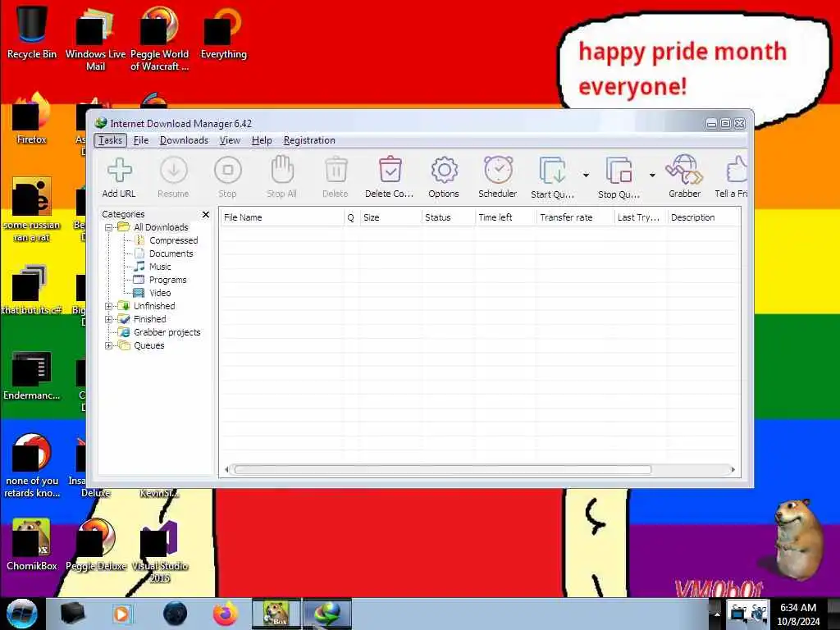
Task: Click the Stop toolbar icon
Action: point(228,171)
